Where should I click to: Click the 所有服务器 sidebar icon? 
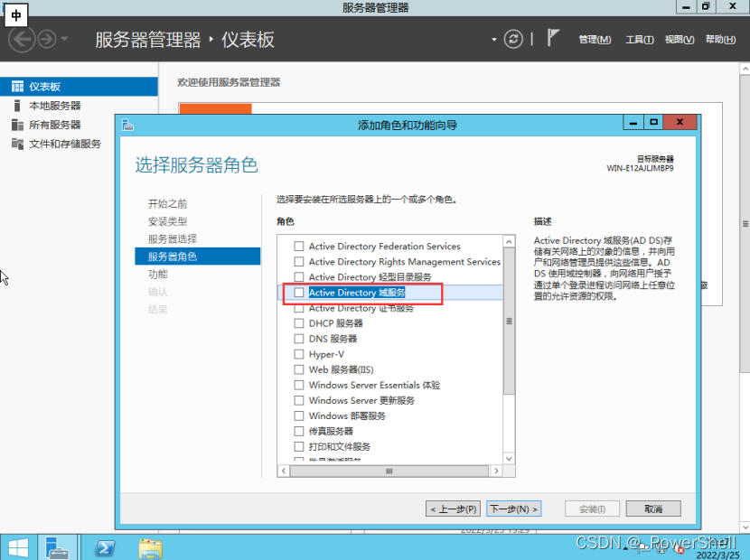pyautogui.click(x=17, y=125)
